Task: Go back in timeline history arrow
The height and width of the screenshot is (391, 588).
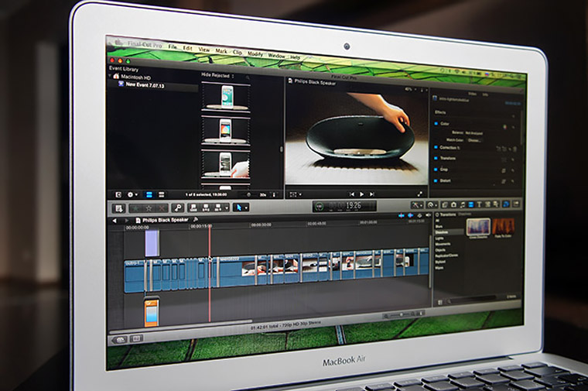Action: (x=115, y=221)
